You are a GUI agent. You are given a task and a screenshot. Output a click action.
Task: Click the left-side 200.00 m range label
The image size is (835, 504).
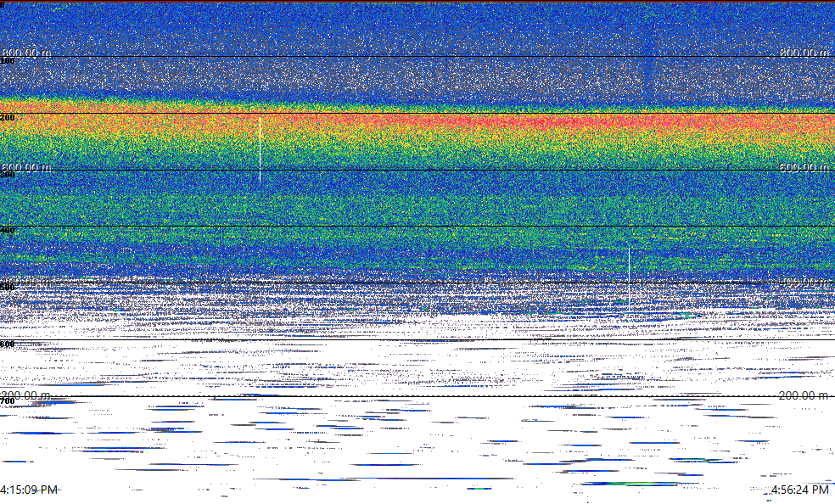pos(26,395)
